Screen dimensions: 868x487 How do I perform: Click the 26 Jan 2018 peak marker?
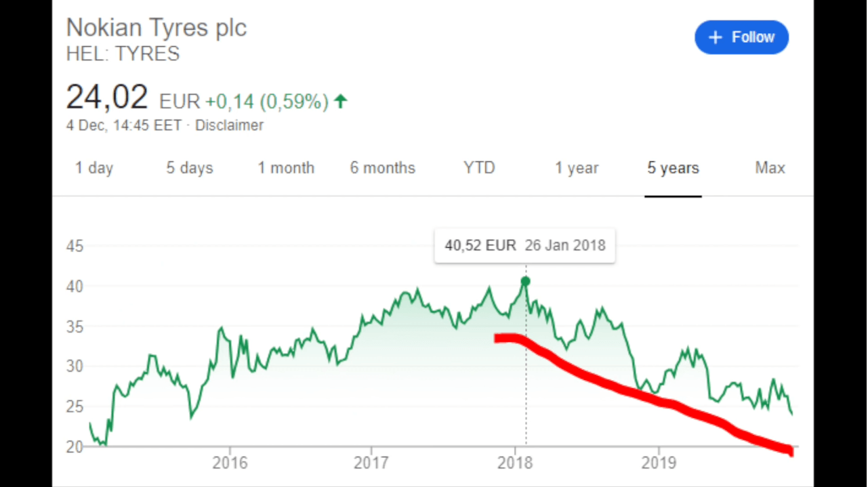[525, 281]
